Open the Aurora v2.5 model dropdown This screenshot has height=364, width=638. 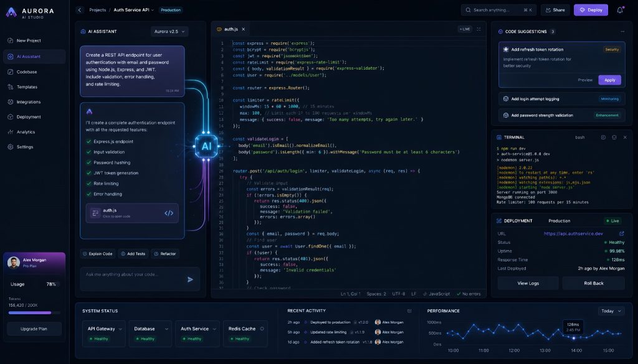click(169, 32)
